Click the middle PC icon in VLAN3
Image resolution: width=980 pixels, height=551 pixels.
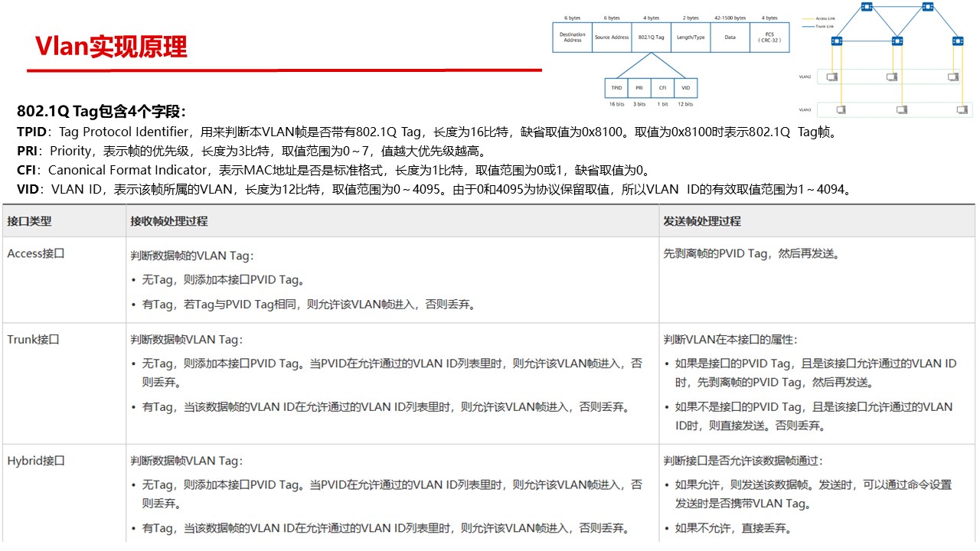902,109
